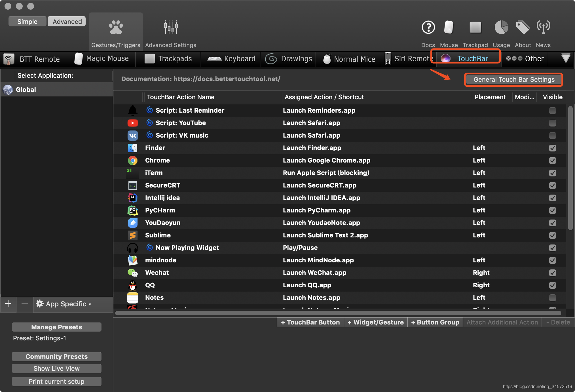This screenshot has height=392, width=575.
Task: Open the device tabs overflow triangle
Action: click(565, 58)
